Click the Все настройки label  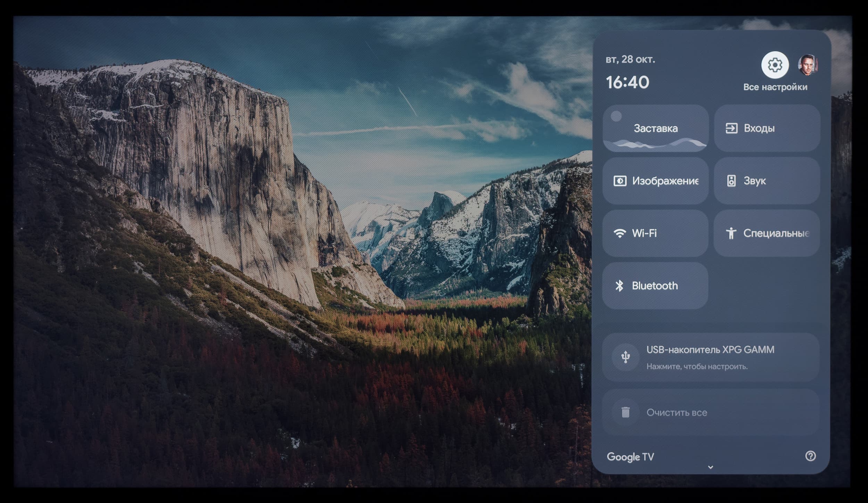(x=775, y=87)
